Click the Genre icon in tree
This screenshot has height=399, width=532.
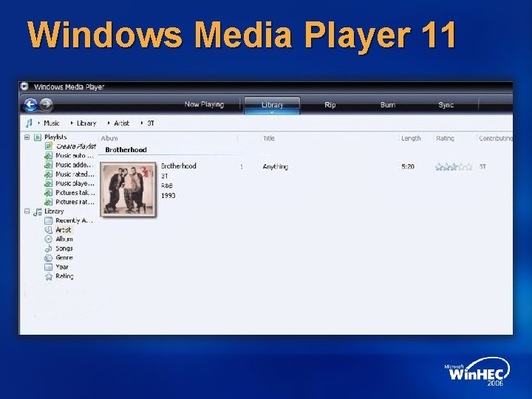pyautogui.click(x=49, y=258)
